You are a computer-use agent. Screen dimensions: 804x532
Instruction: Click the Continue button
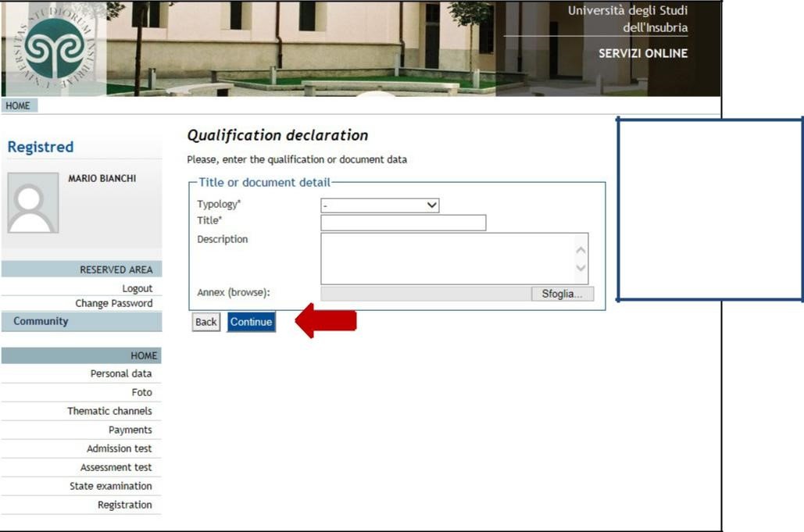click(252, 322)
